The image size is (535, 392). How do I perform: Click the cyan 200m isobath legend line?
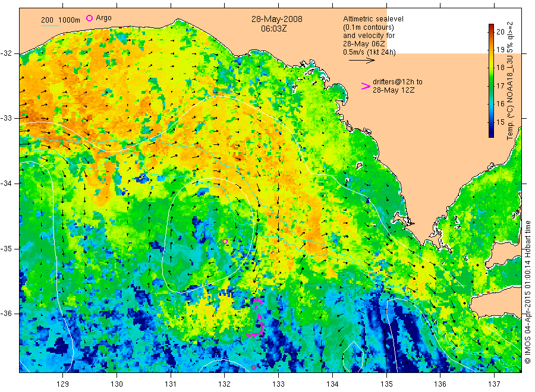50,25
